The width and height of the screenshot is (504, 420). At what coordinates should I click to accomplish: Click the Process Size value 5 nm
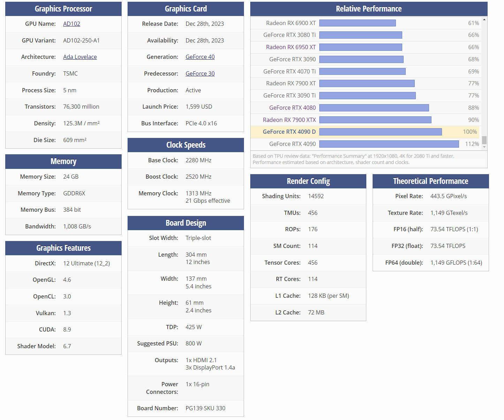tap(70, 90)
